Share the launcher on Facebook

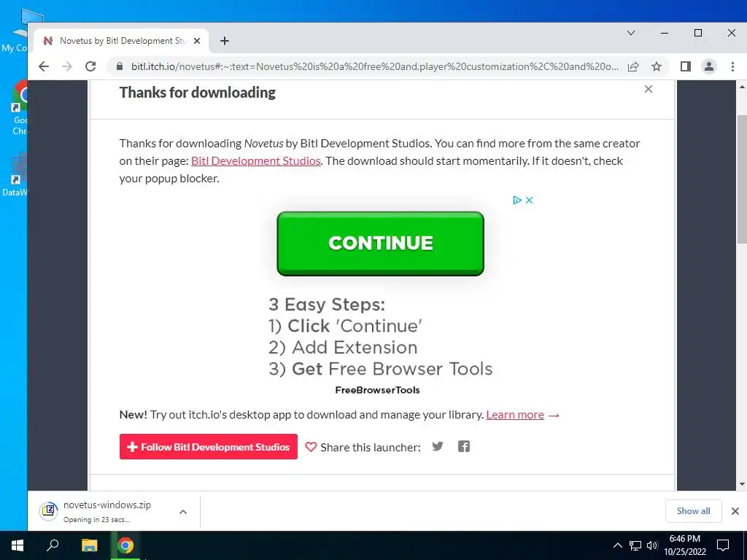pyautogui.click(x=463, y=447)
